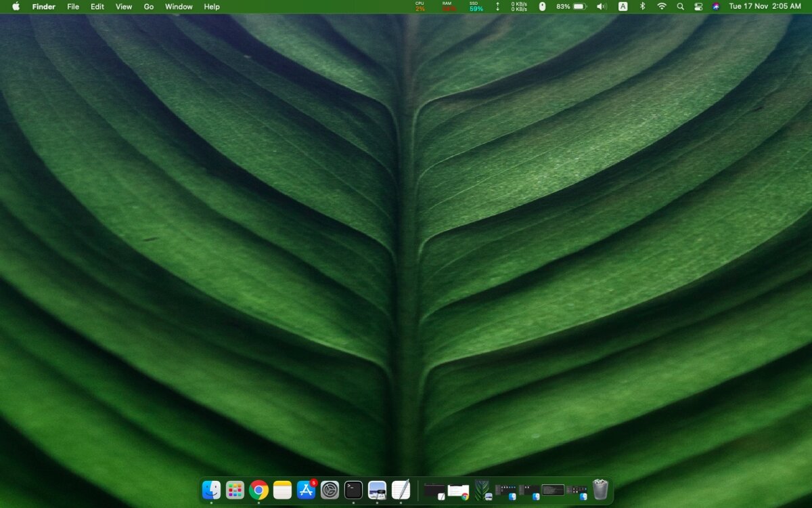This screenshot has height=508, width=812.
Task: Open the volume control menu
Action: 602,6
